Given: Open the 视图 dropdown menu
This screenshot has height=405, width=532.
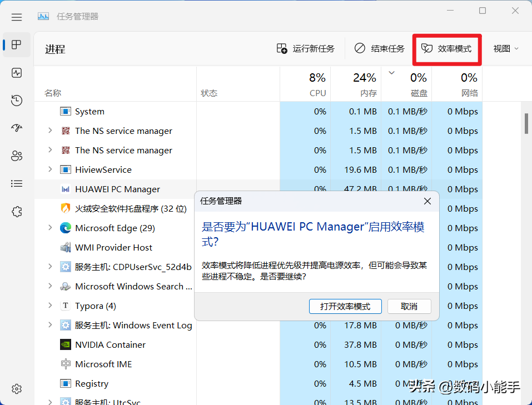Looking at the screenshot, I should pos(506,49).
